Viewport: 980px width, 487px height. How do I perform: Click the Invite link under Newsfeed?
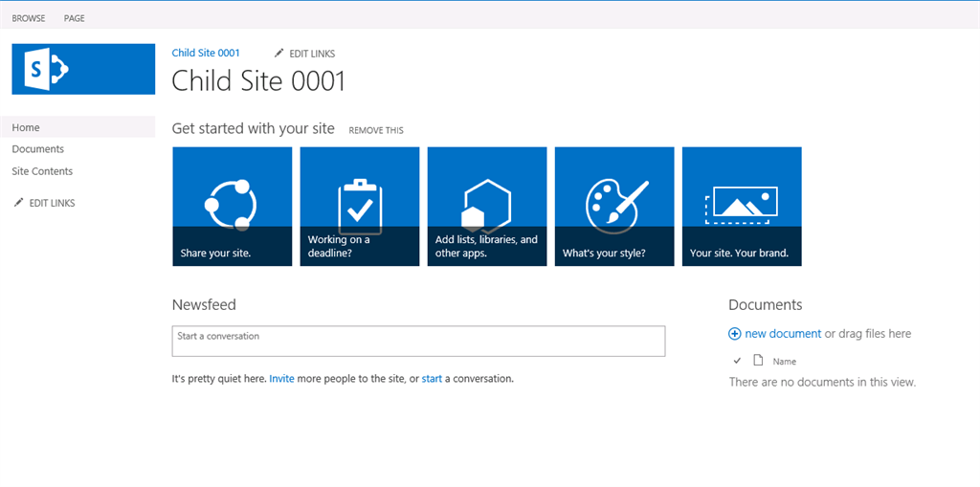[281, 379]
